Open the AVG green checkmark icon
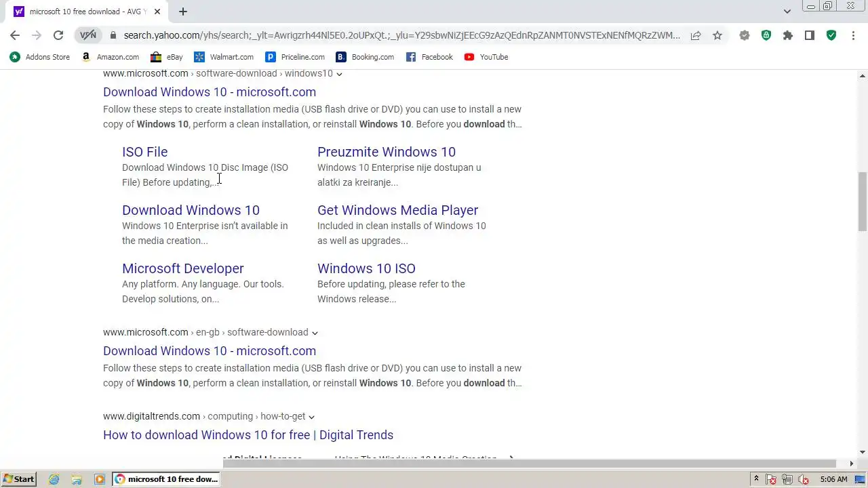 pos(831,35)
